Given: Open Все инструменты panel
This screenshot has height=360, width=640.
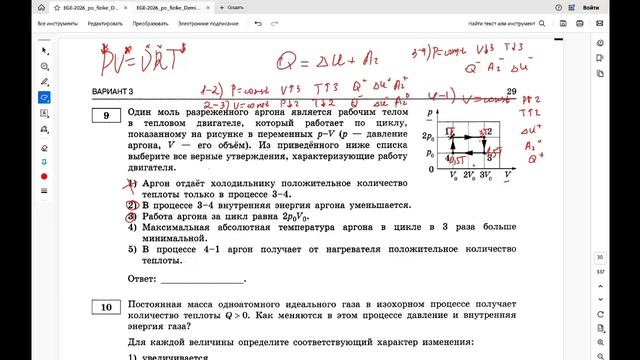Looking at the screenshot, I should pos(58,24).
